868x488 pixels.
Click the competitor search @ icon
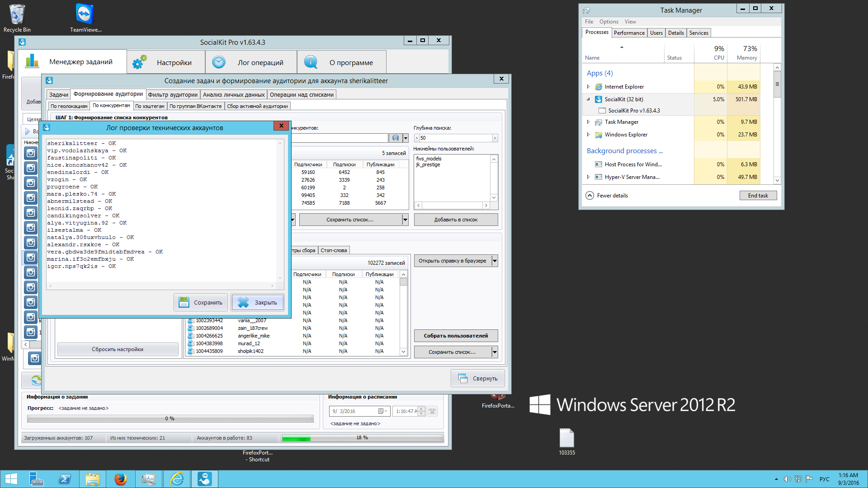click(x=396, y=138)
